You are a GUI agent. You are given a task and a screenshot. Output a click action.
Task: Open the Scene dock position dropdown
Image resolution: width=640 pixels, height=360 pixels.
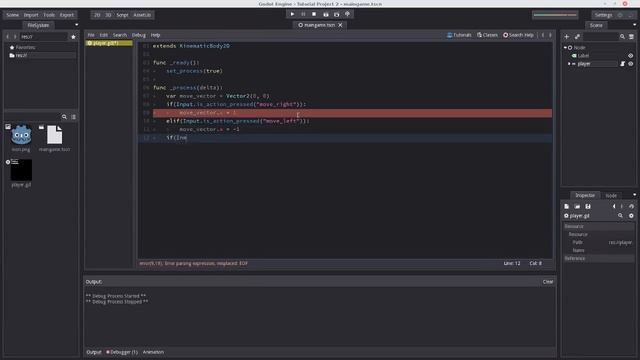tap(634, 25)
